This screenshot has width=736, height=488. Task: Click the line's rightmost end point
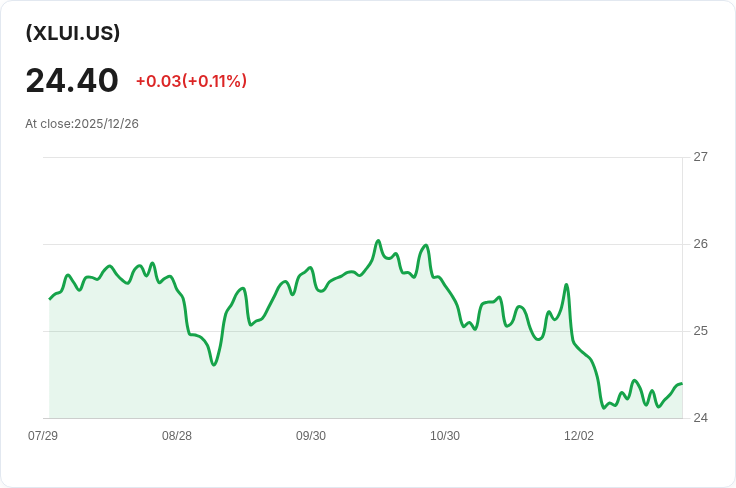click(681, 384)
